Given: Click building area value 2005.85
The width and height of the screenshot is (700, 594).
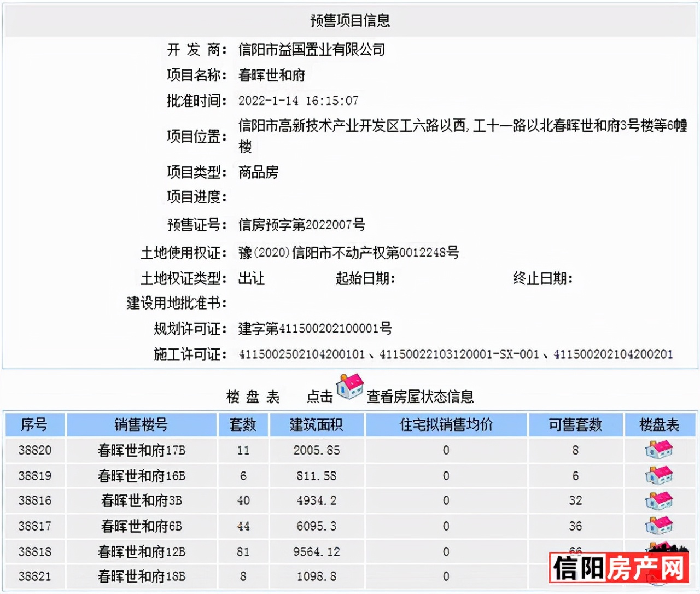Looking at the screenshot, I should point(316,450).
